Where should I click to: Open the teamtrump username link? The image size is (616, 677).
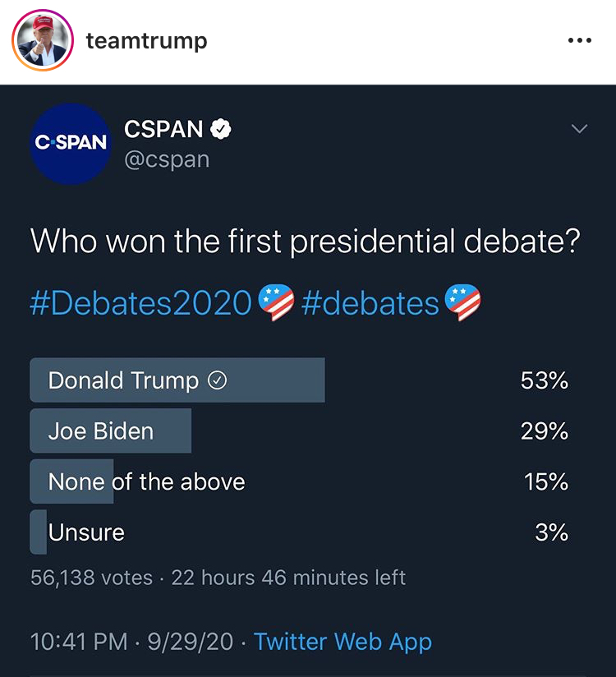pyautogui.click(x=146, y=41)
